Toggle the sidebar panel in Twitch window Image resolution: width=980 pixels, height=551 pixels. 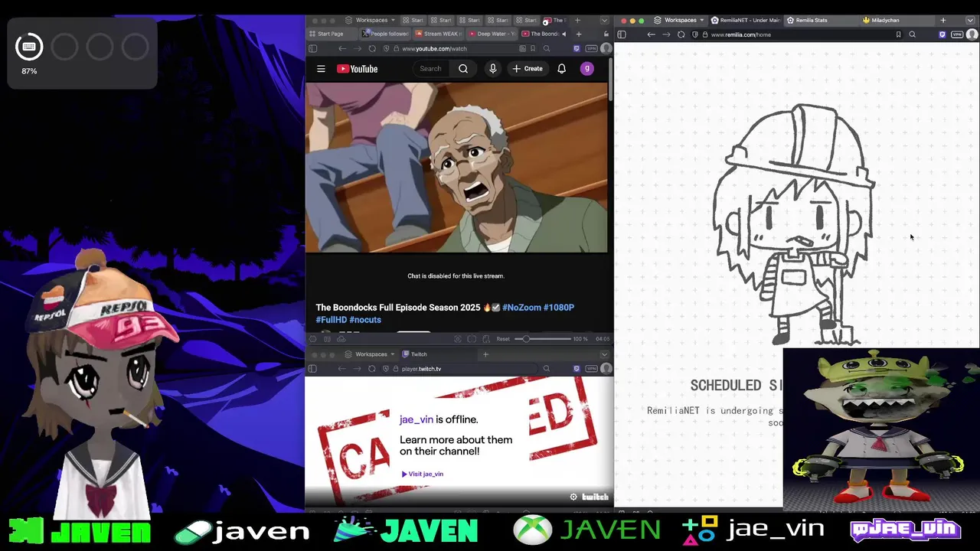(x=312, y=369)
